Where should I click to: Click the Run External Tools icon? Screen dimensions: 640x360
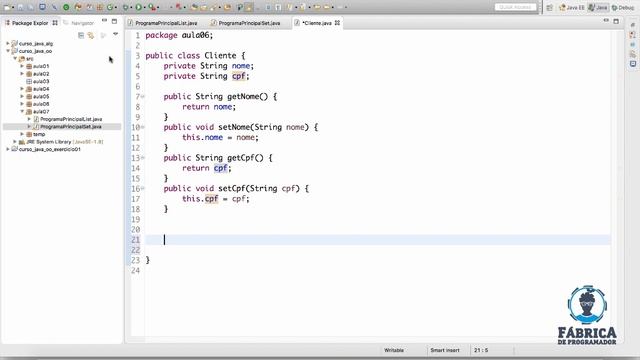tap(152, 7)
